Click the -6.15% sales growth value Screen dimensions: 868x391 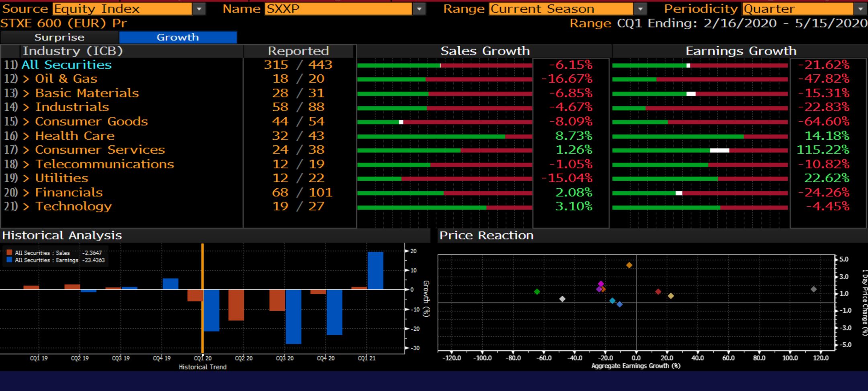[571, 65]
